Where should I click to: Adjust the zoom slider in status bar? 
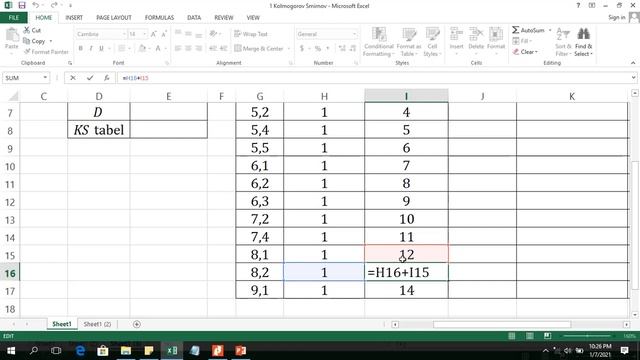coord(587,336)
